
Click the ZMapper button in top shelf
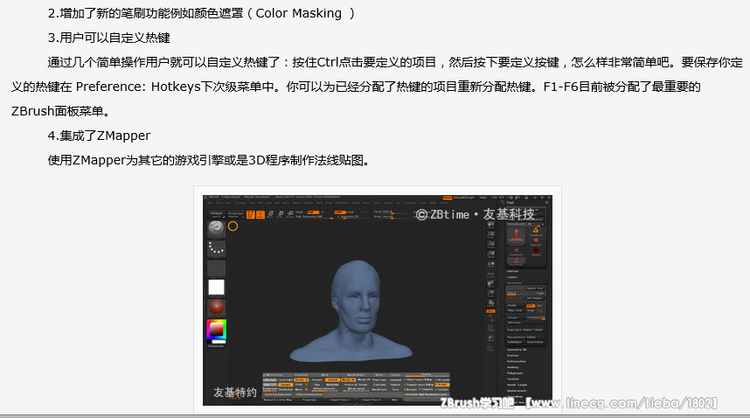[x=217, y=214]
